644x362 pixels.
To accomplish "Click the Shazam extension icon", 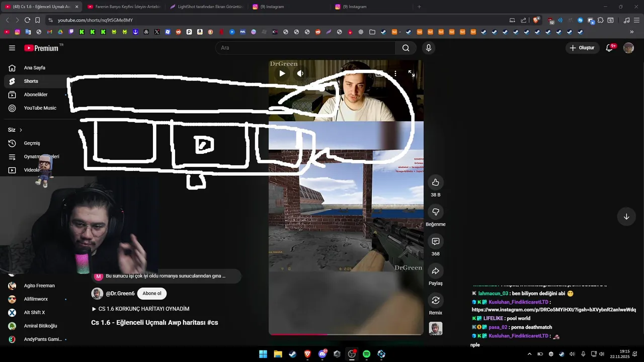I will point(580,20).
